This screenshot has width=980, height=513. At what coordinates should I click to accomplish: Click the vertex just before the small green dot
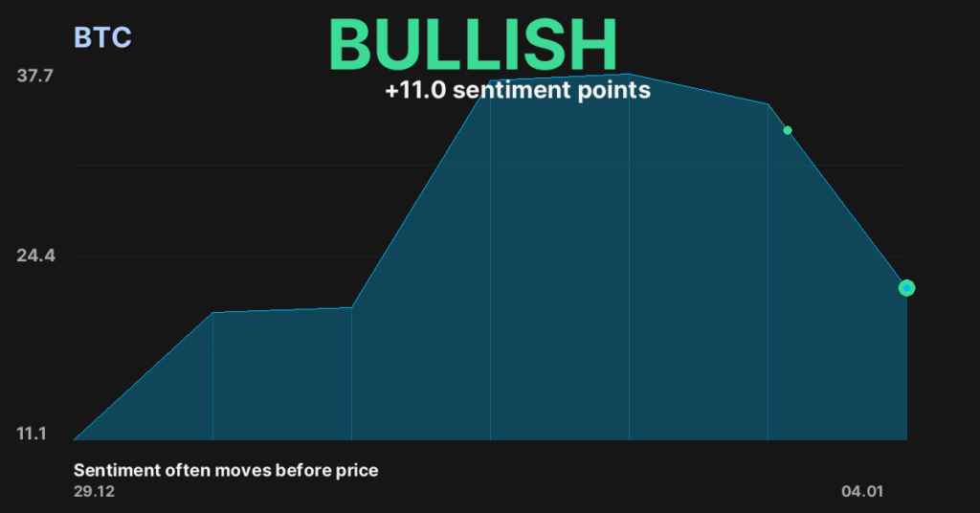click(768, 103)
